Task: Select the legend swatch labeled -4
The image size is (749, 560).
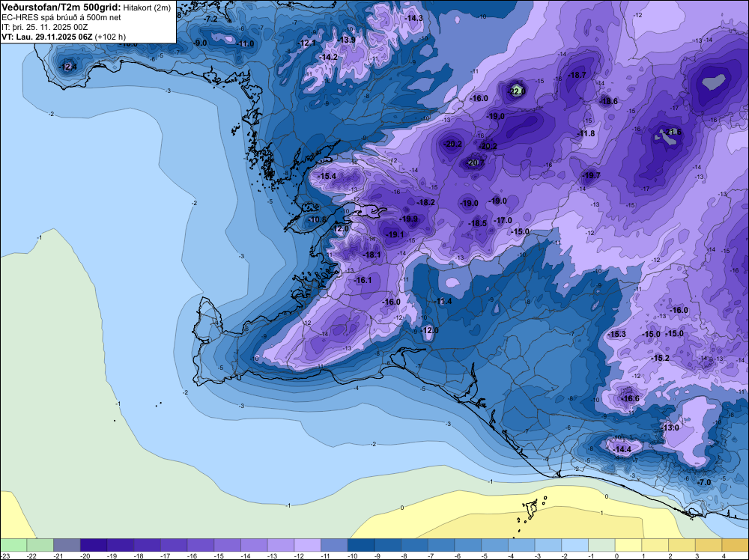Action: [x=521, y=545]
